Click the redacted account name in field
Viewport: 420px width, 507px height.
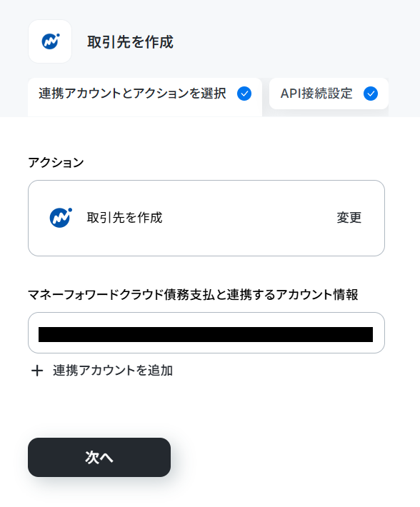coord(206,334)
